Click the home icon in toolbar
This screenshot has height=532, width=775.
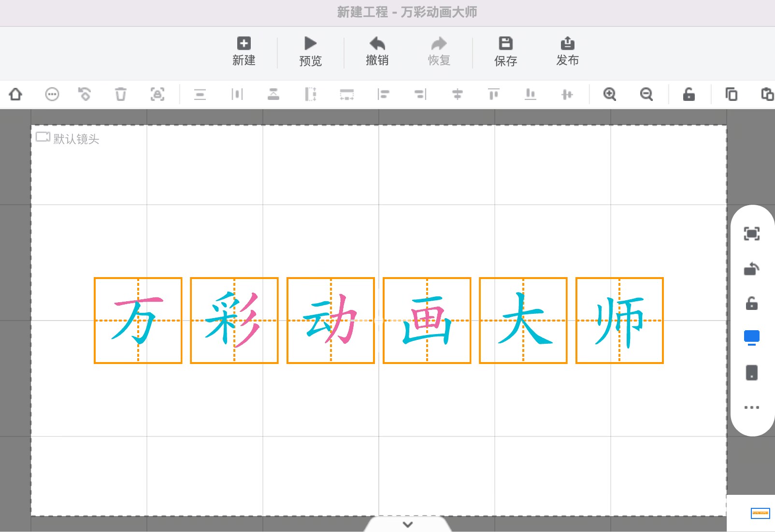click(x=15, y=94)
